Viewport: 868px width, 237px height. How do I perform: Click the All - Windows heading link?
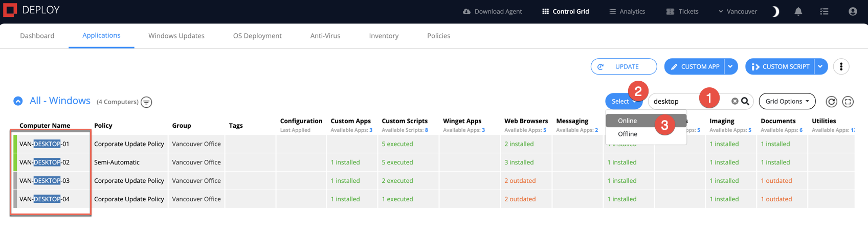click(x=60, y=101)
